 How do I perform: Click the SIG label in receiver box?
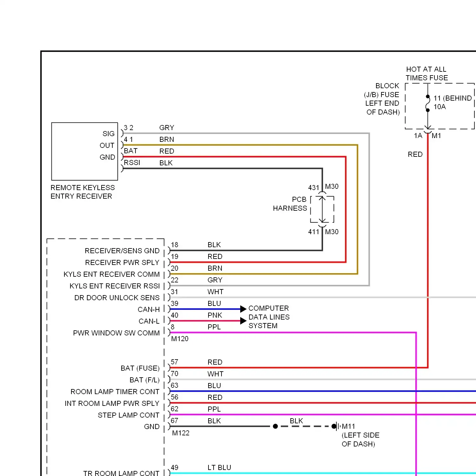(109, 134)
